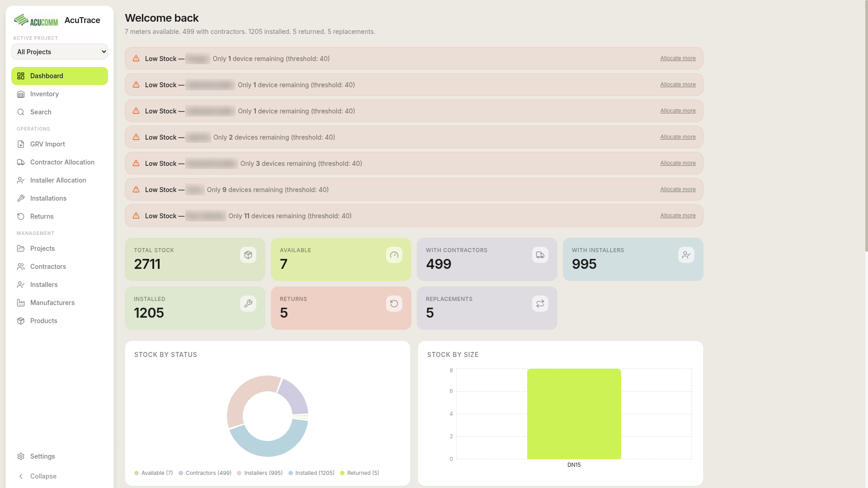868x488 pixels.
Task: Click Allocate more for 9 devices remaining
Action: tap(678, 189)
